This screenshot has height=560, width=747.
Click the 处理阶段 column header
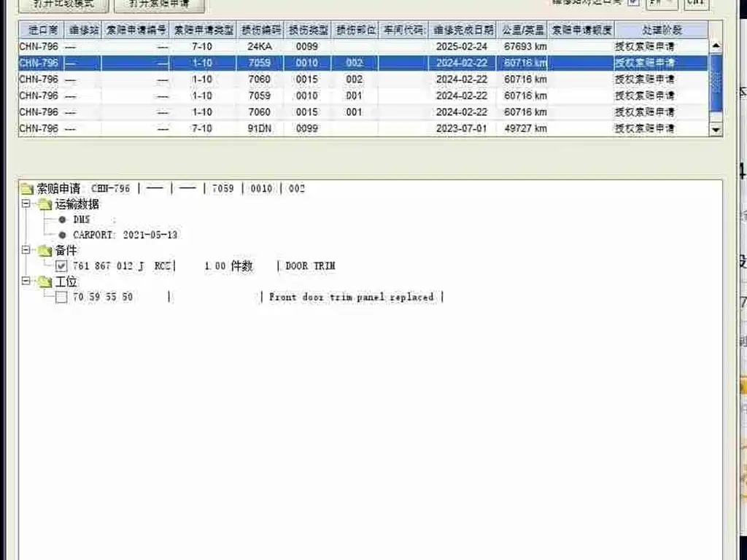662,30
